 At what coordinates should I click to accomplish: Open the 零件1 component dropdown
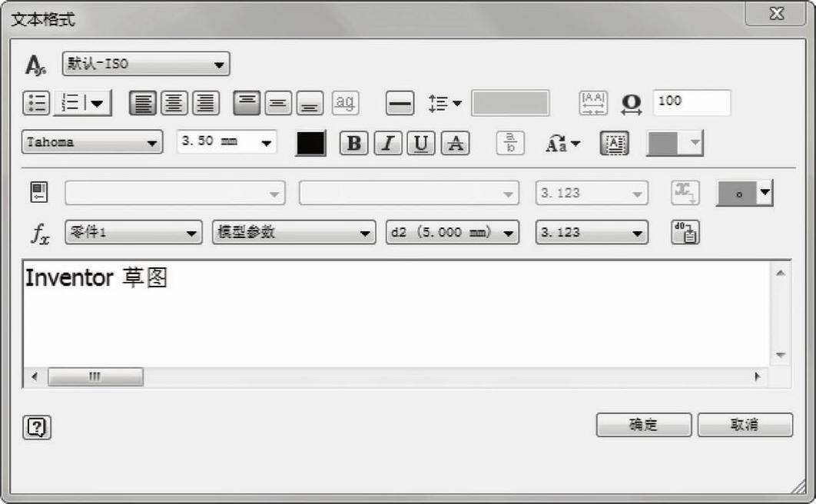[x=134, y=232]
